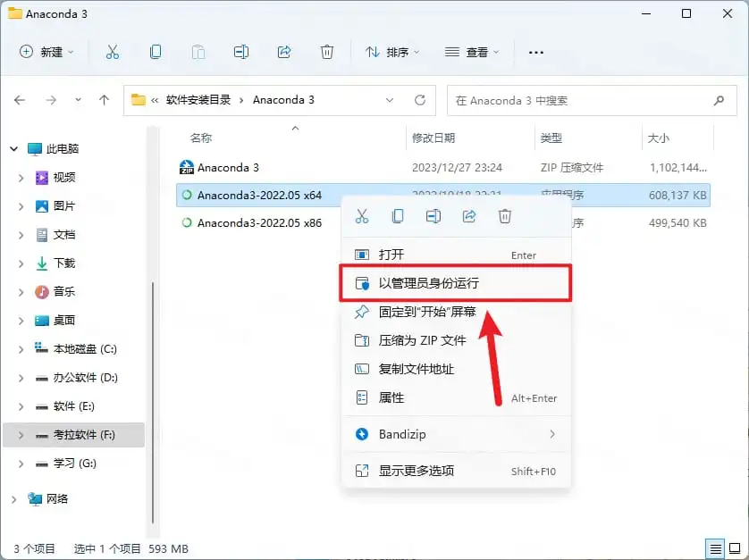Viewport: 749px width, 560px height.
Task: Open recent locations dropdown next to forward arrow
Action: (x=78, y=100)
